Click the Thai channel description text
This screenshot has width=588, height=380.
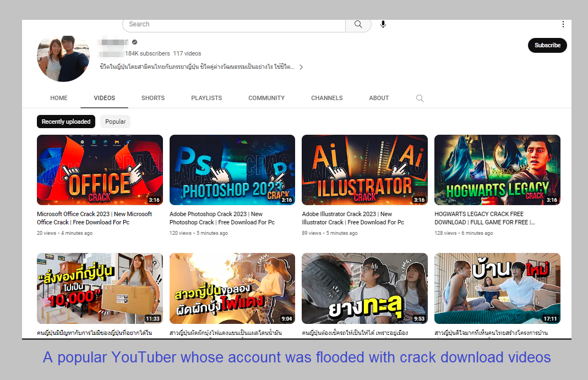click(x=197, y=67)
